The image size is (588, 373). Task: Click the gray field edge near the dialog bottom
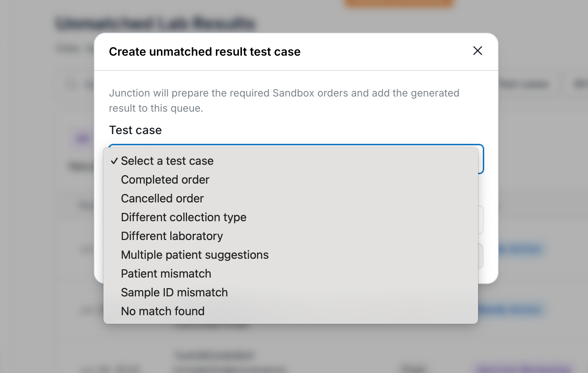[x=481, y=256]
